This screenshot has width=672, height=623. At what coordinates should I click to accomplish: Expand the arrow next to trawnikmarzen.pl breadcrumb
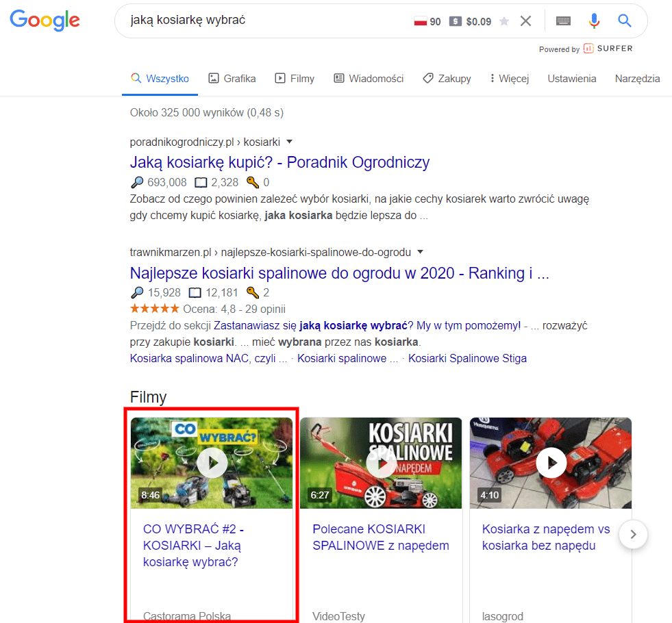420,252
